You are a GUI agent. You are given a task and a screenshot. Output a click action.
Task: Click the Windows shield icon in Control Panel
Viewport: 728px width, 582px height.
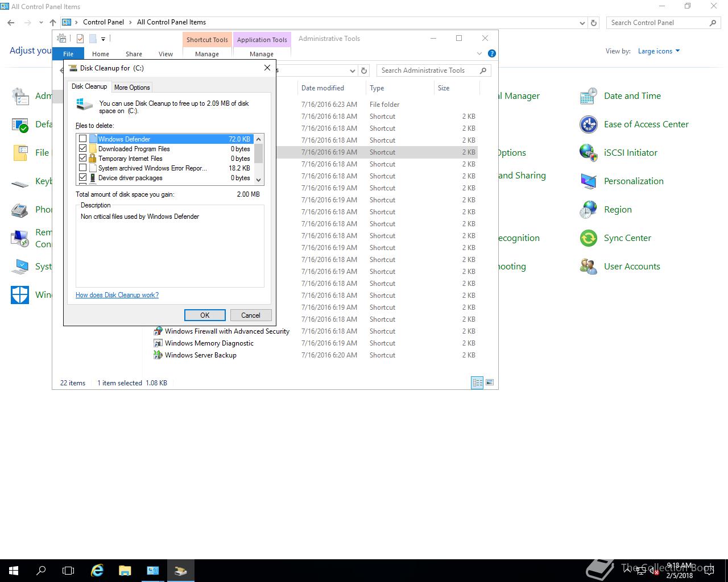20,295
